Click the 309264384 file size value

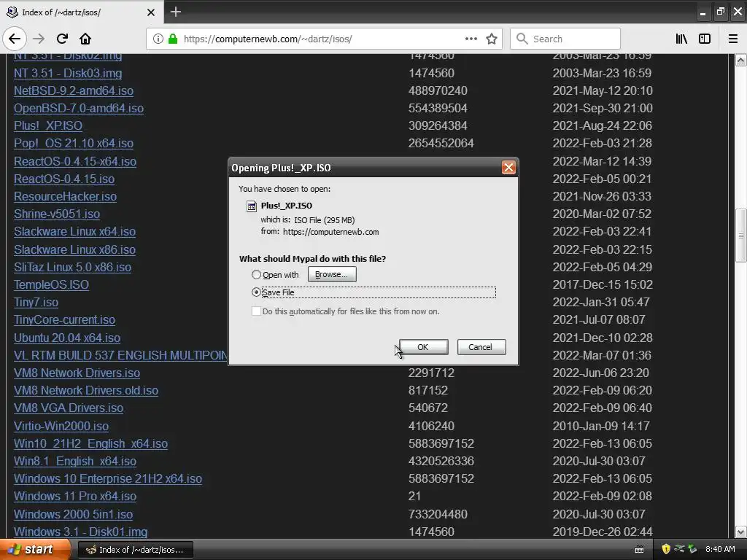click(438, 125)
